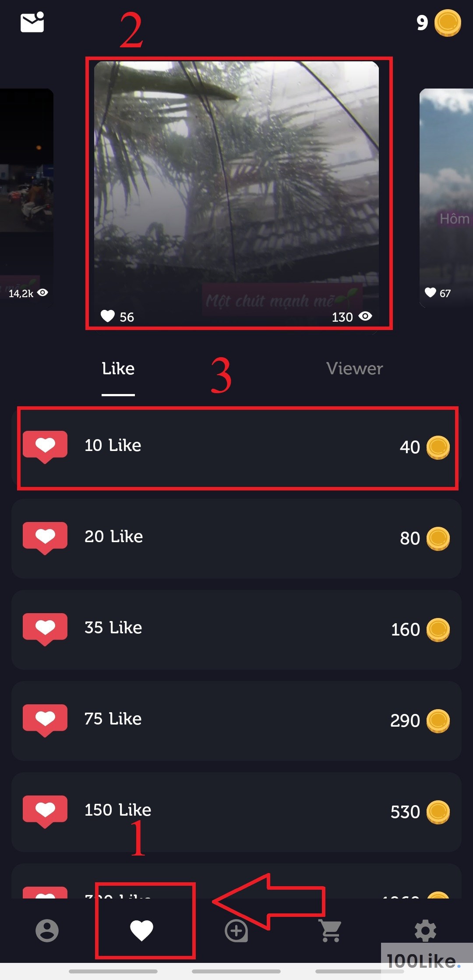
Task: Pick the 75 Like package
Action: 236,721
